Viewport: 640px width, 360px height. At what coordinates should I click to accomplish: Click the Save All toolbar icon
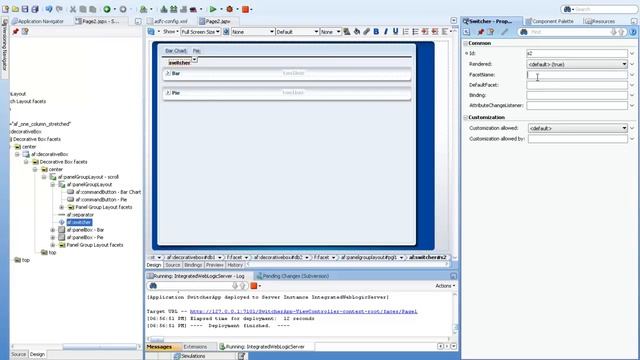35,9
